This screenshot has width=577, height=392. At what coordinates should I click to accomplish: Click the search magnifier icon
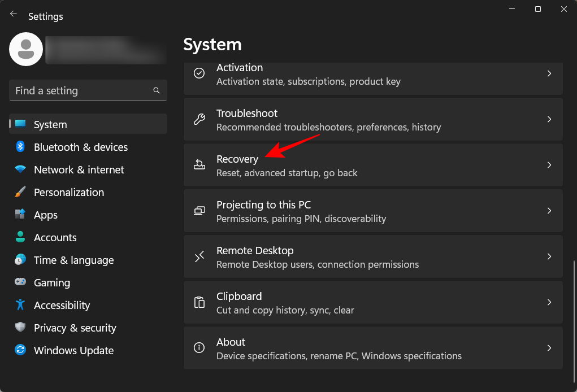tap(156, 90)
